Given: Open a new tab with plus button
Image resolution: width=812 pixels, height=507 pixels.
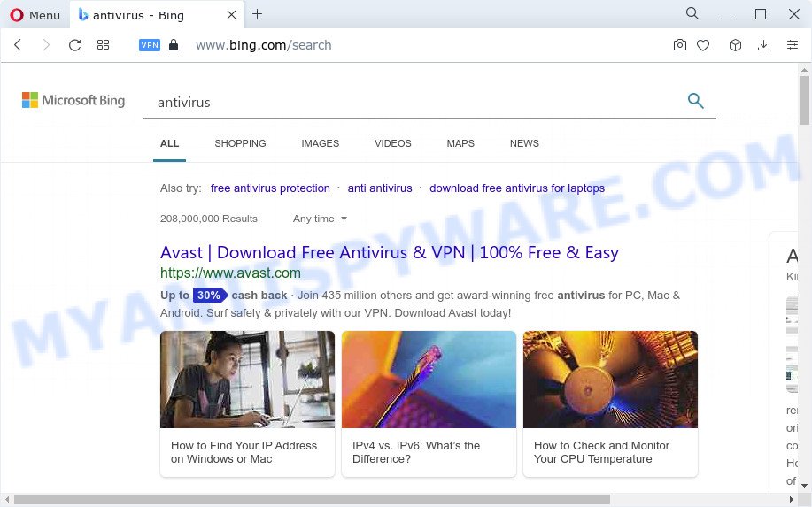Looking at the screenshot, I should click(257, 14).
